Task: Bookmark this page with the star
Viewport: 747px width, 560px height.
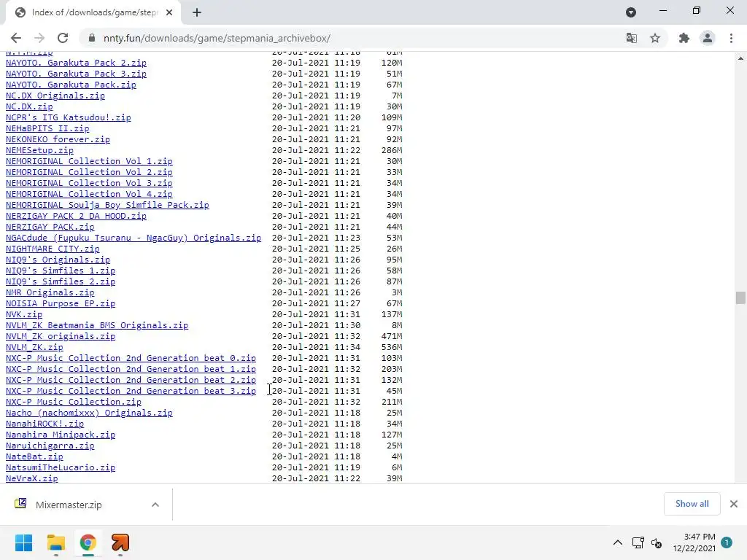Action: click(655, 38)
